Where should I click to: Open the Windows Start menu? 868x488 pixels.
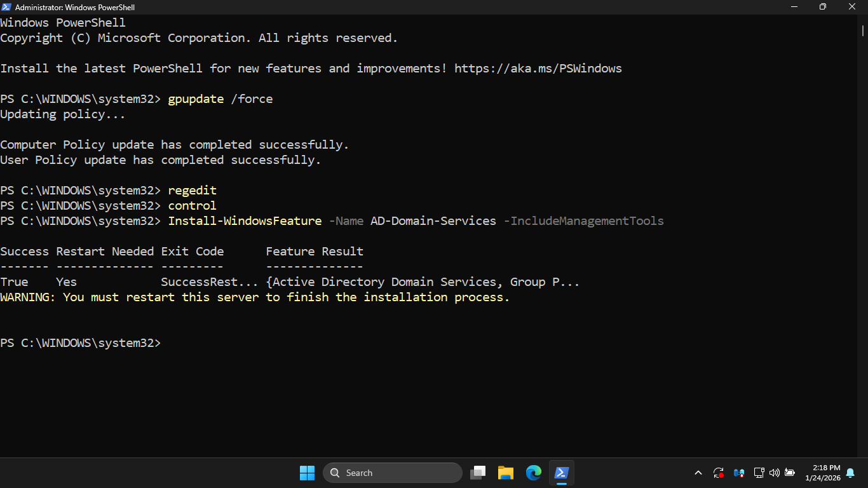click(x=307, y=473)
